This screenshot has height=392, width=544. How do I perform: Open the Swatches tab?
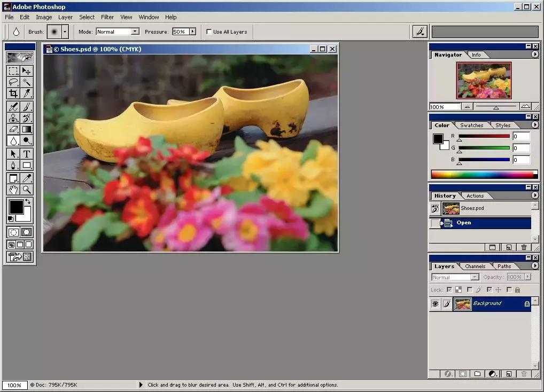coord(472,125)
